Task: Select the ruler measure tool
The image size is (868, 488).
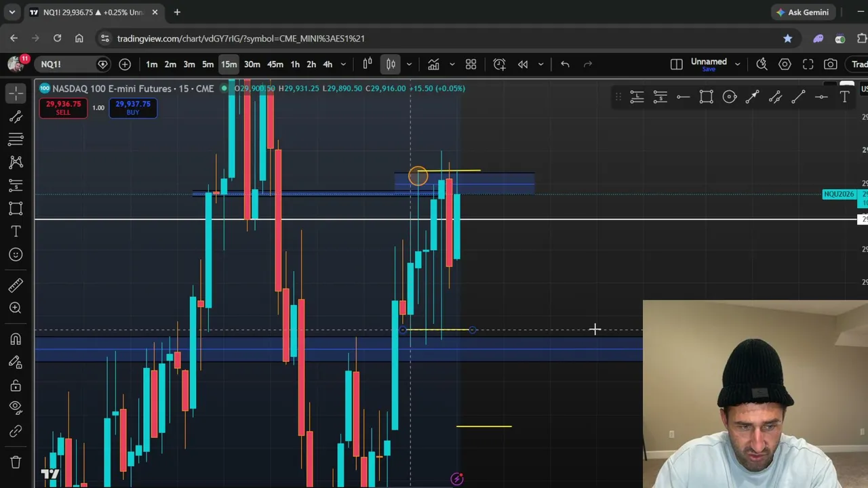Action: 16,285
